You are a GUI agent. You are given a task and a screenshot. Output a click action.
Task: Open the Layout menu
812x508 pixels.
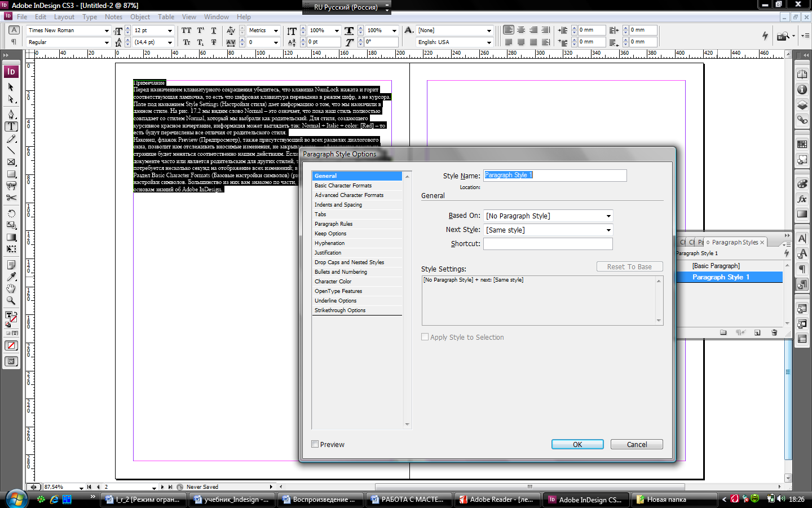64,17
